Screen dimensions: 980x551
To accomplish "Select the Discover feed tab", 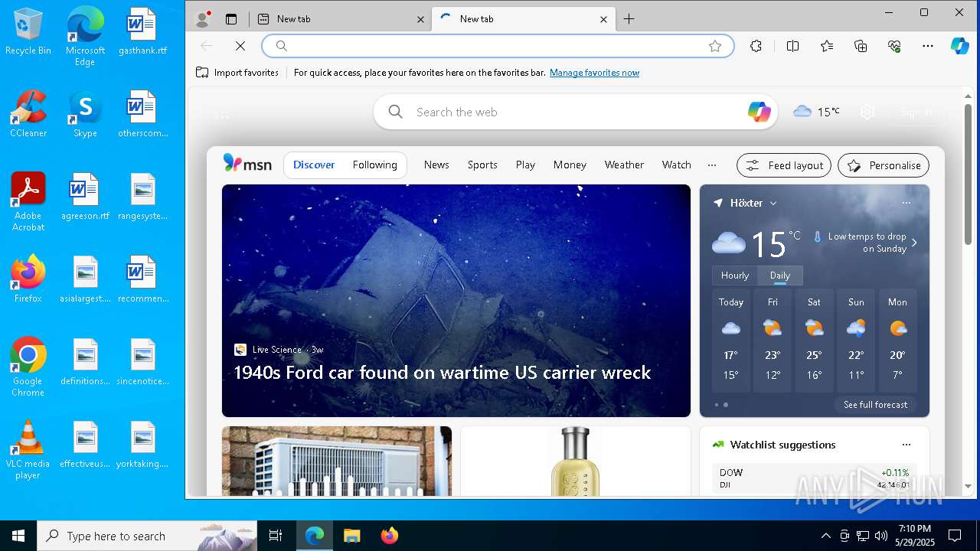I will 314,165.
